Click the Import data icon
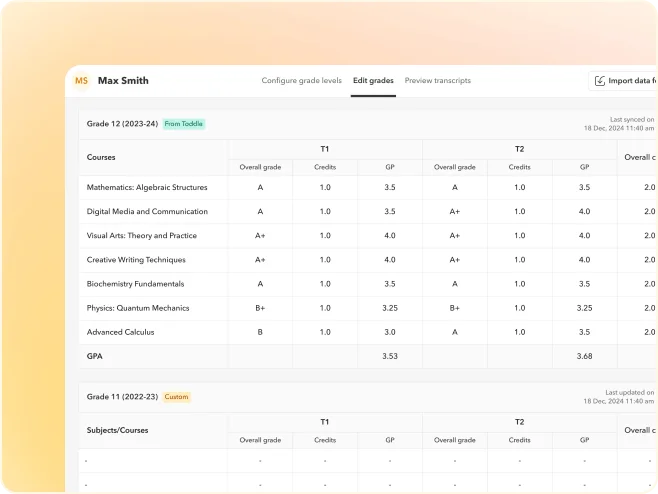This screenshot has height=494, width=658. coord(600,81)
